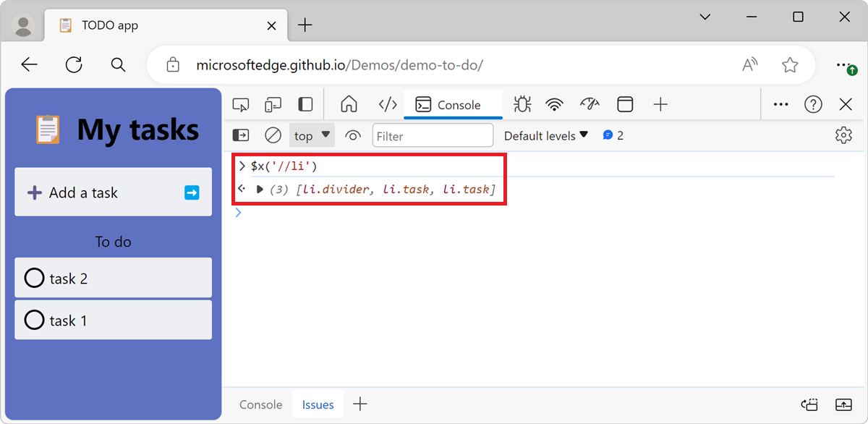
Task: Open the Default levels dropdown
Action: click(x=546, y=135)
